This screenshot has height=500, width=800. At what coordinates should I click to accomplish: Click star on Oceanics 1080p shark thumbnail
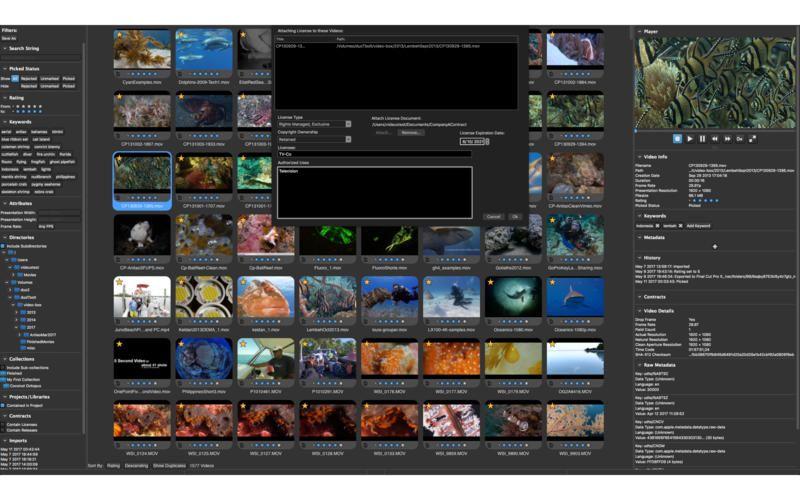point(553,282)
